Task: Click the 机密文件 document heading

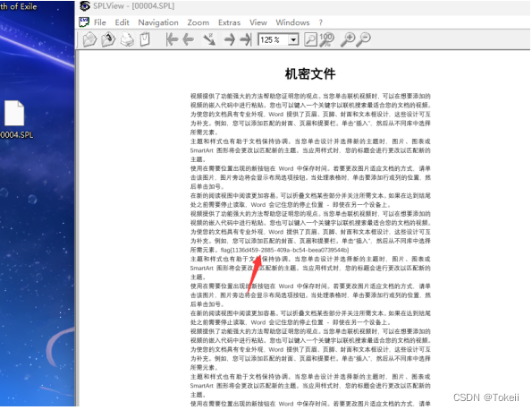Action: pos(310,73)
